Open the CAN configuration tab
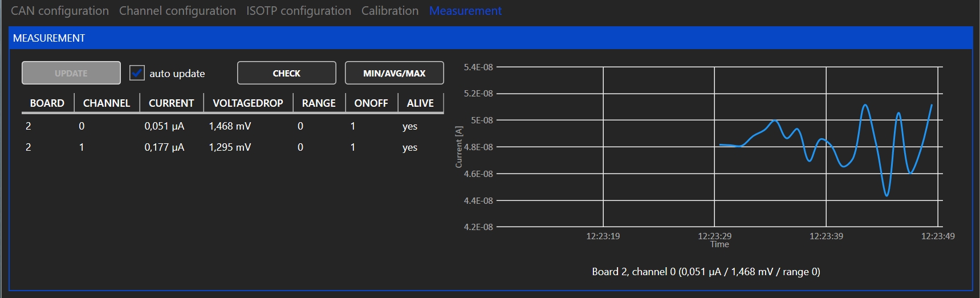The image size is (980, 298). 60,11
